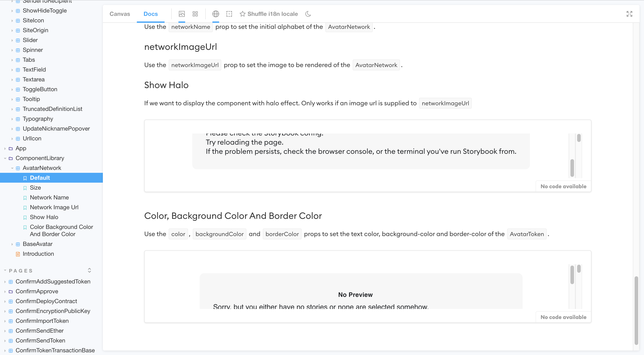Toggle the grid view toolbar icon
This screenshot has height=355, width=644.
pyautogui.click(x=195, y=14)
